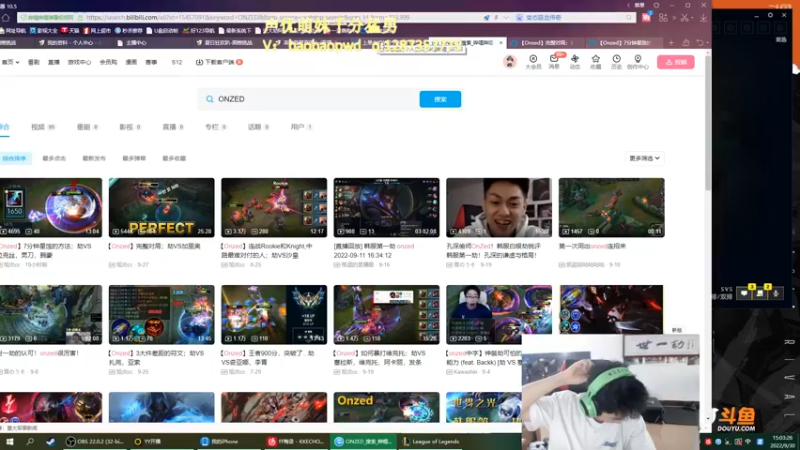Open the PERFECT video thumbnail
The height and width of the screenshot is (450, 800).
pos(161,207)
